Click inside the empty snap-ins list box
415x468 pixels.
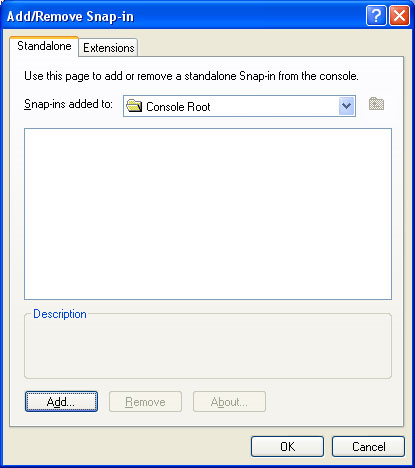click(208, 214)
